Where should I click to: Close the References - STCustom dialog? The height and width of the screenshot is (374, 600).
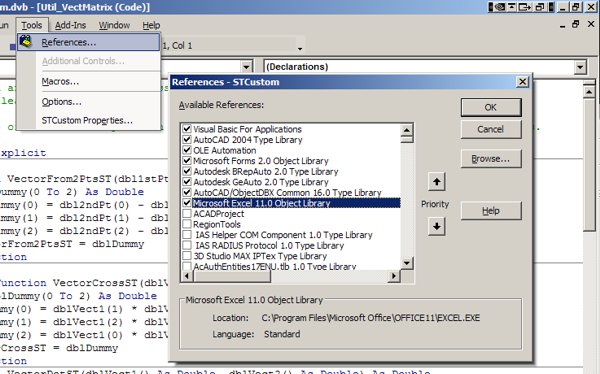coord(522,82)
